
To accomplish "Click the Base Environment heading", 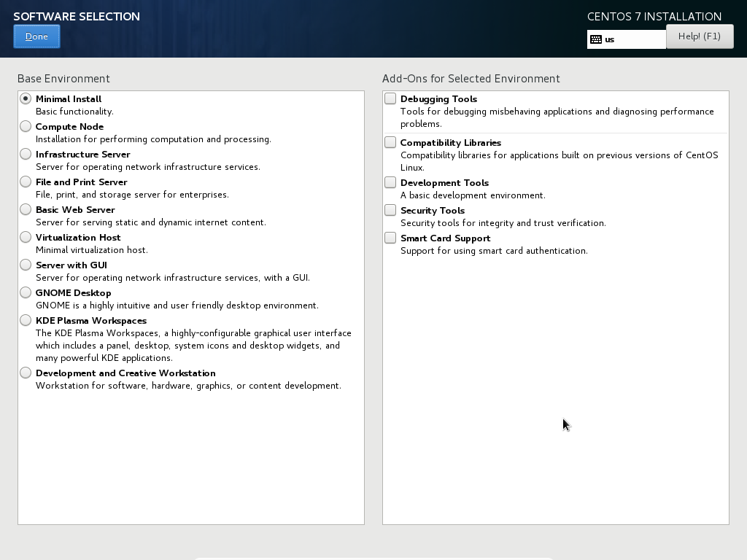I will click(x=64, y=79).
